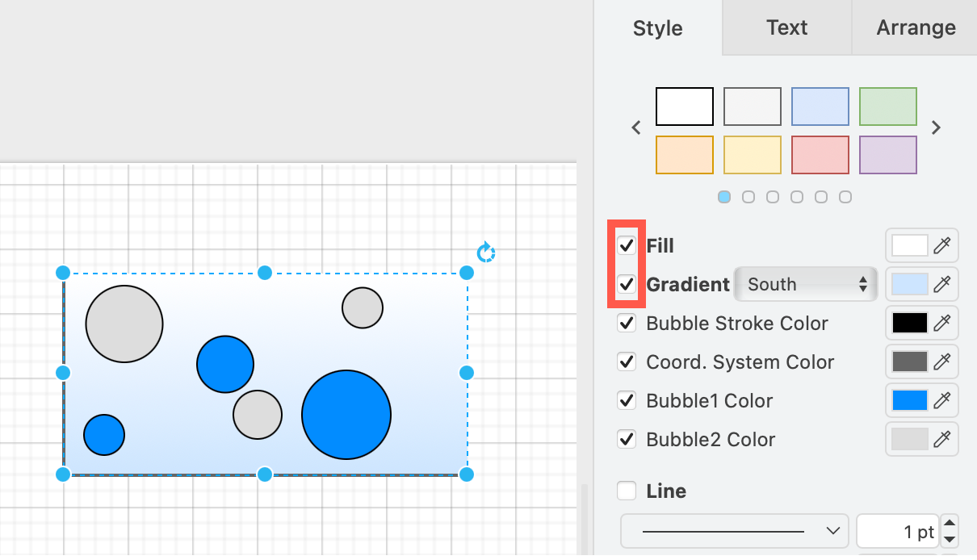
Task: Click the left arrow for previous color presets
Action: [635, 127]
